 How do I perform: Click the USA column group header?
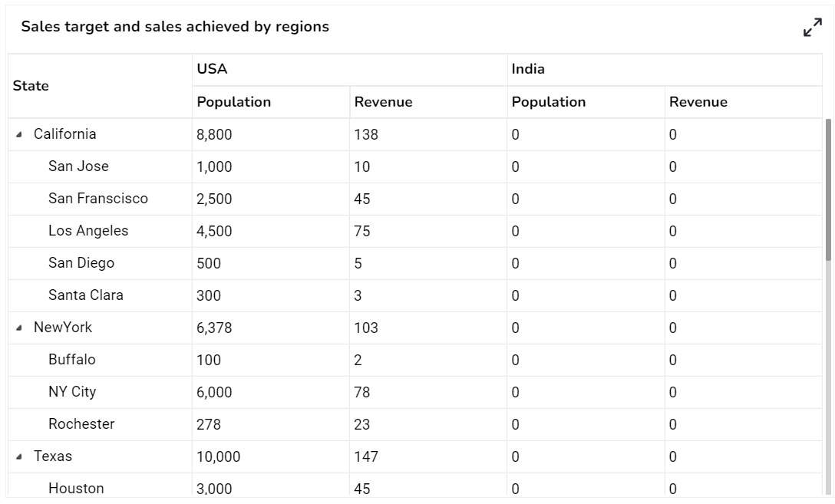[x=212, y=69]
